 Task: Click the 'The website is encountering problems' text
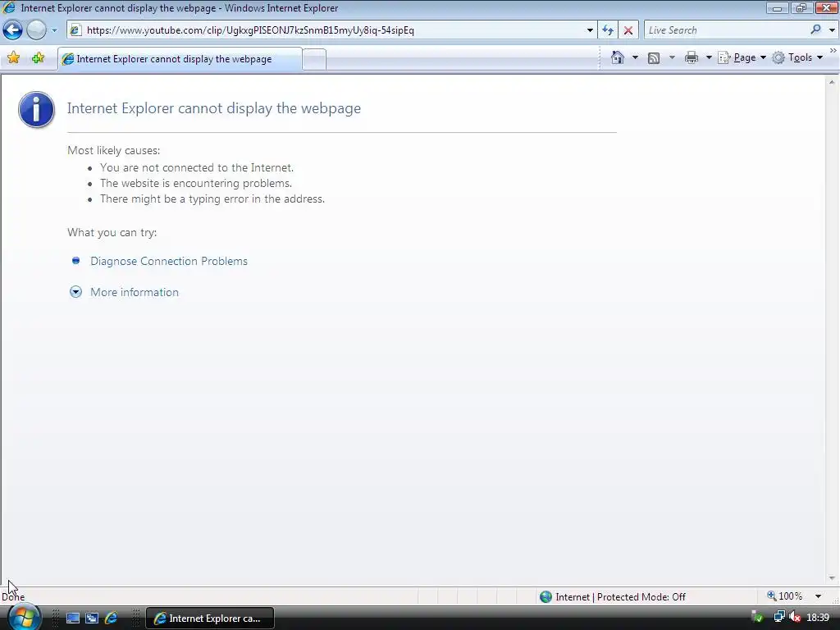point(196,183)
